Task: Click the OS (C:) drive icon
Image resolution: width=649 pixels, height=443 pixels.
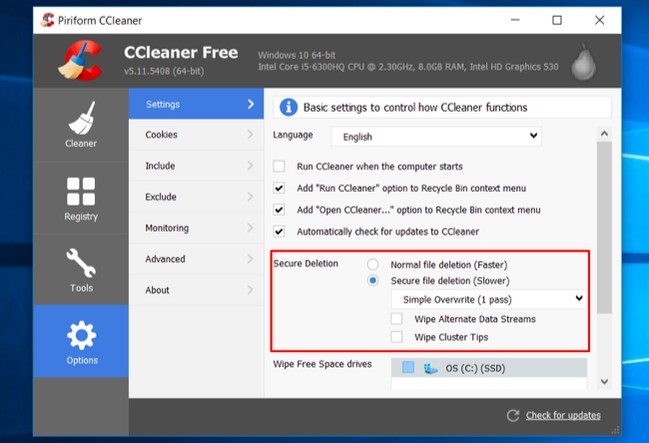Action: [x=431, y=368]
